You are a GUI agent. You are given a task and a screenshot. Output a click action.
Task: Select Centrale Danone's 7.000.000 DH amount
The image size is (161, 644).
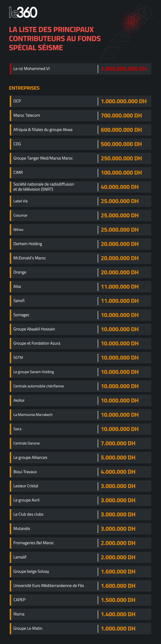[x=118, y=443]
